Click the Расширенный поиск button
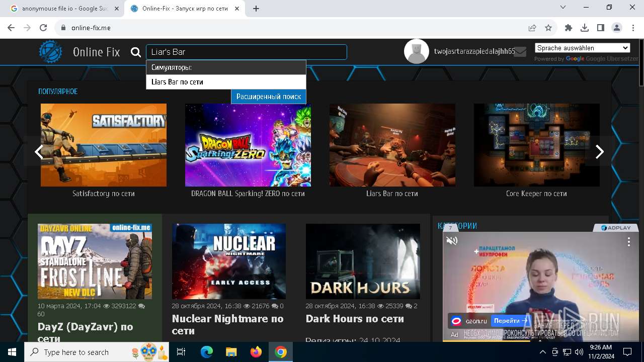644x362 pixels. coord(269,97)
